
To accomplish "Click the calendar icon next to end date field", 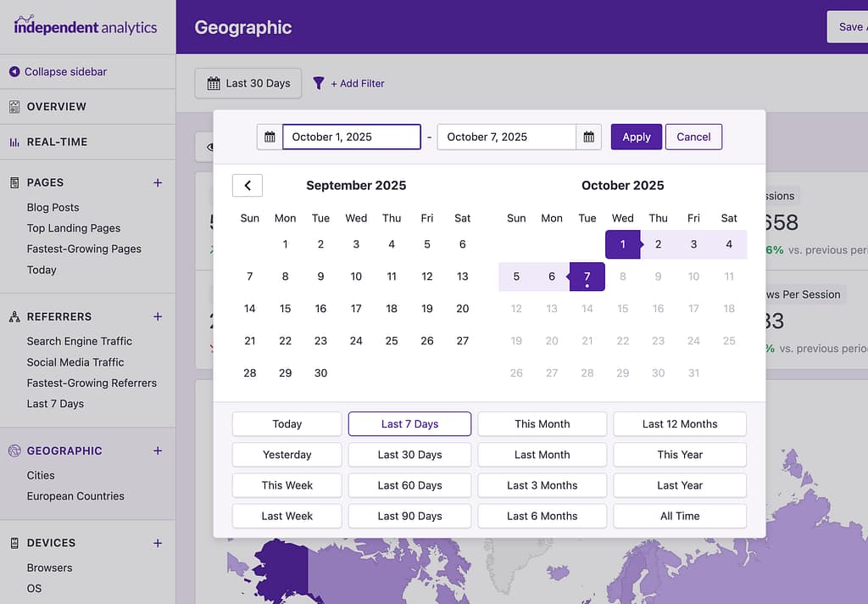I will click(588, 137).
